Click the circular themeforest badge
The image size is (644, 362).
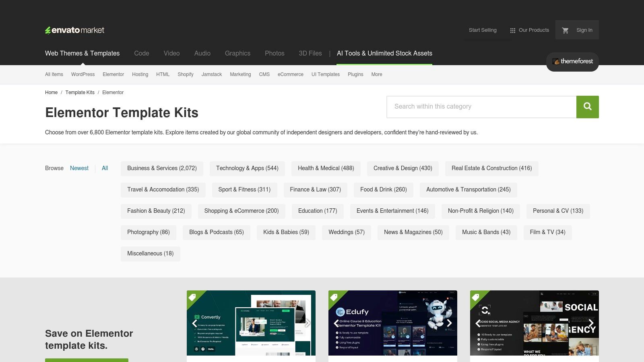click(572, 62)
